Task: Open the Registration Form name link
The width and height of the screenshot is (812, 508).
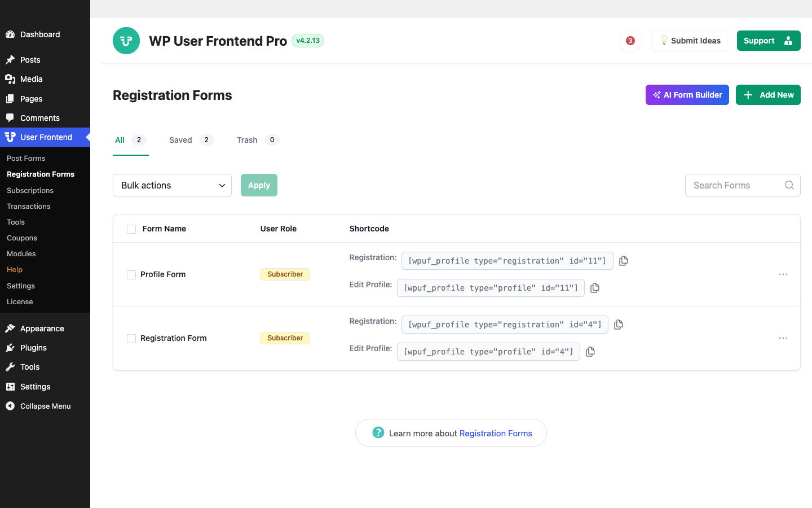Action: (x=174, y=338)
